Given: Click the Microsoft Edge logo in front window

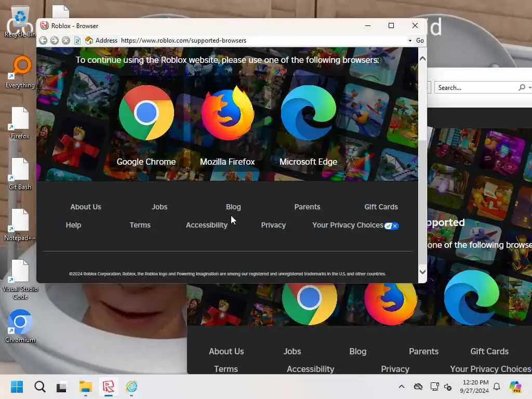Looking at the screenshot, I should pos(309,113).
